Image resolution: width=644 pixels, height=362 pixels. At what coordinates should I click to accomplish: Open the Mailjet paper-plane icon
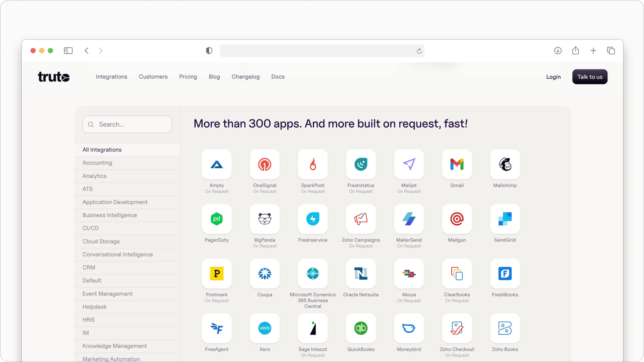click(x=409, y=164)
